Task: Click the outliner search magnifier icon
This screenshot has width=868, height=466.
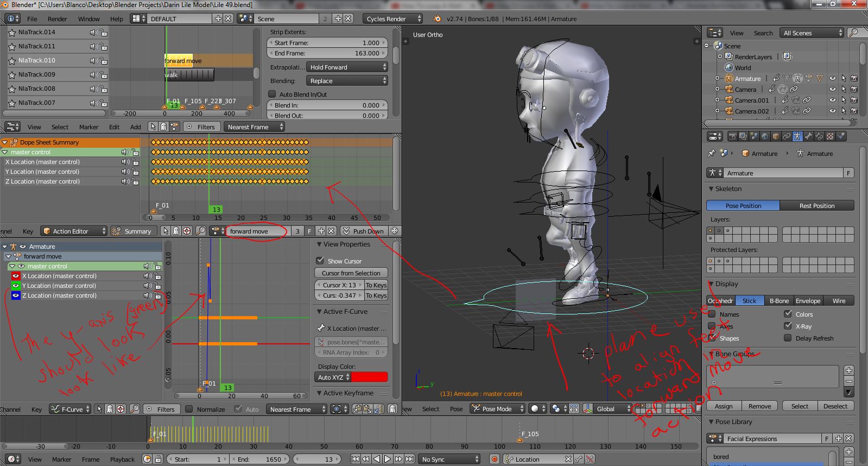Action: pos(853,33)
